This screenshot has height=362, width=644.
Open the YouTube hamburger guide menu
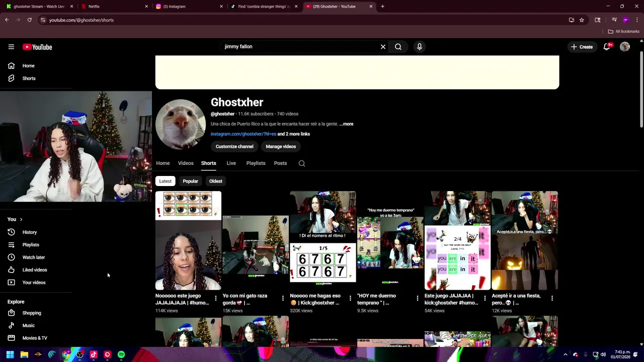11,47
